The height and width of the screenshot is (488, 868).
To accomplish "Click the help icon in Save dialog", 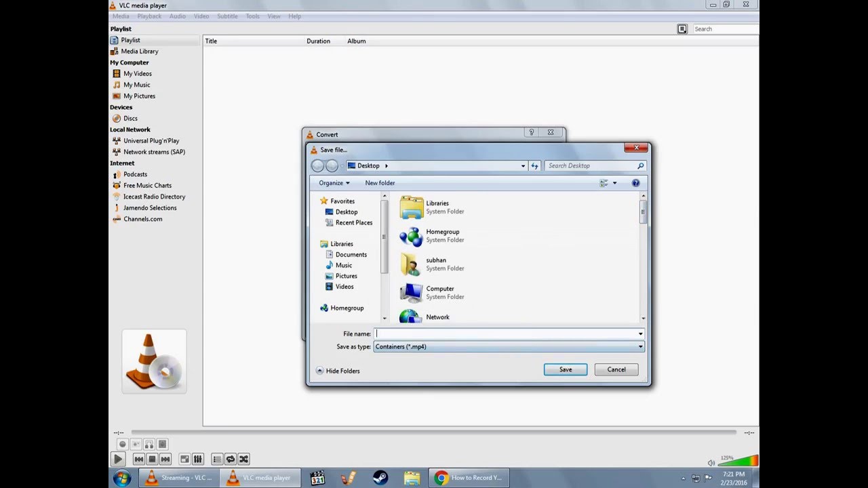I will tap(635, 183).
